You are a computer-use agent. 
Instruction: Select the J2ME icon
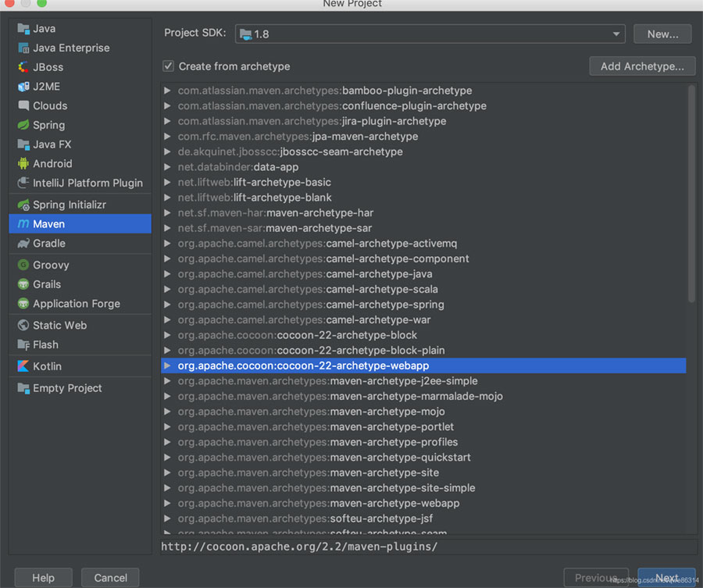click(23, 87)
